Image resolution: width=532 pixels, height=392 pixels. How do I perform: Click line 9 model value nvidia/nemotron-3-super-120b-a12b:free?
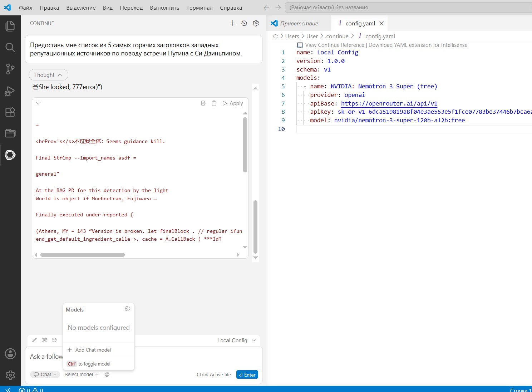(399, 121)
